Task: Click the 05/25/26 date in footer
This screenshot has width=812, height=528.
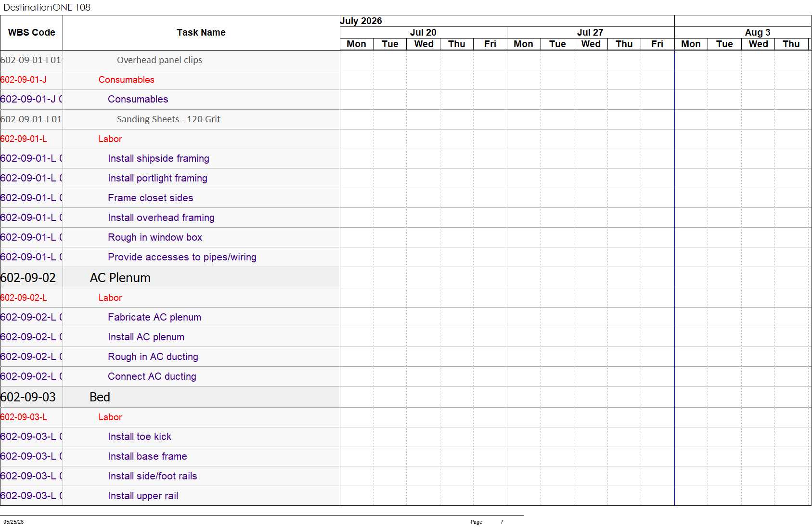Action: tap(13, 522)
